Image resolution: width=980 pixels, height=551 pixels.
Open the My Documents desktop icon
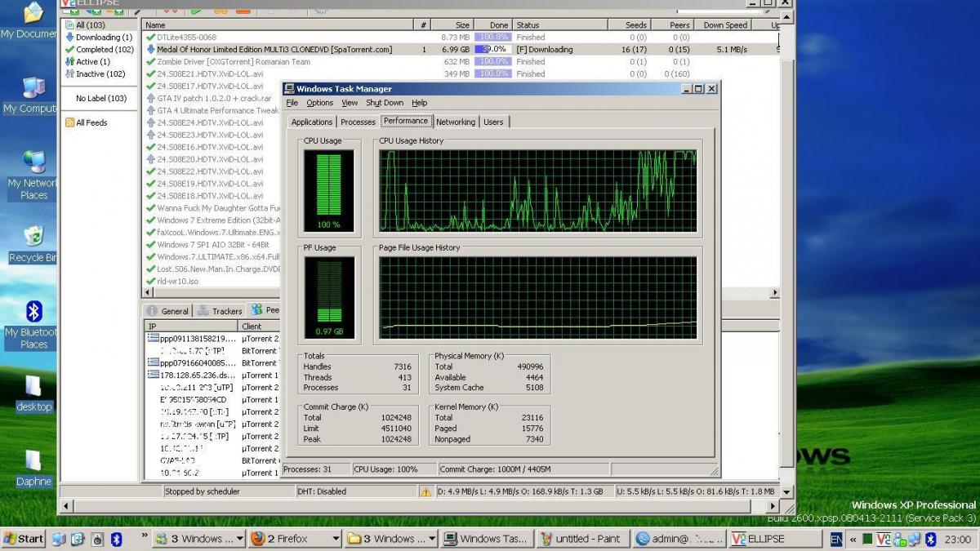[x=31, y=20]
